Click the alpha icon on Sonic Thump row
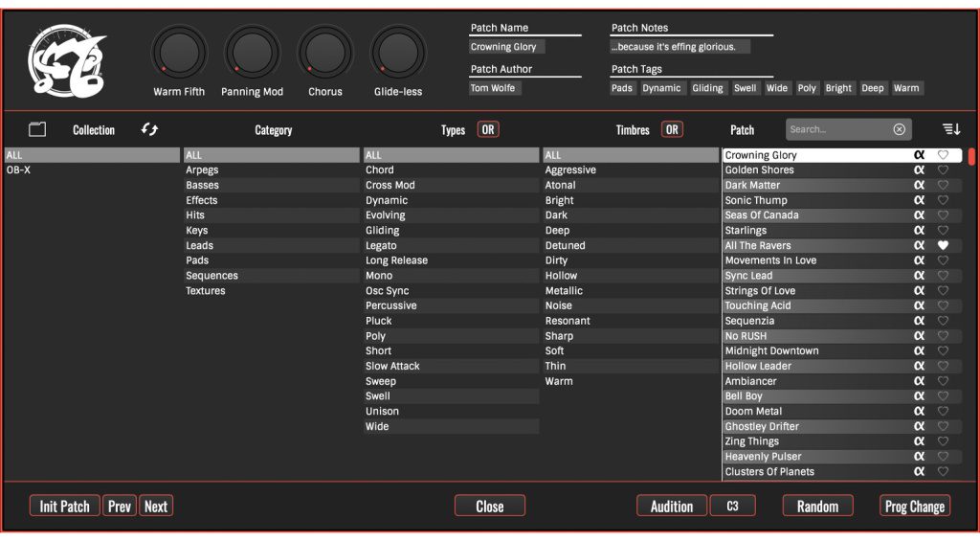This screenshot has width=980, height=541. 920,200
